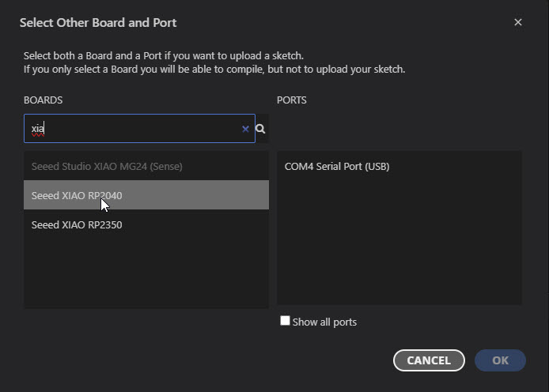Choose Seeed XIAO RP2350 board

(146, 224)
